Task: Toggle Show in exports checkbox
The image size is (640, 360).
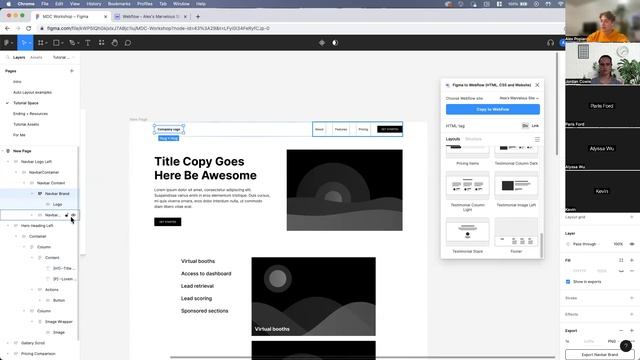Action: pyautogui.click(x=568, y=282)
